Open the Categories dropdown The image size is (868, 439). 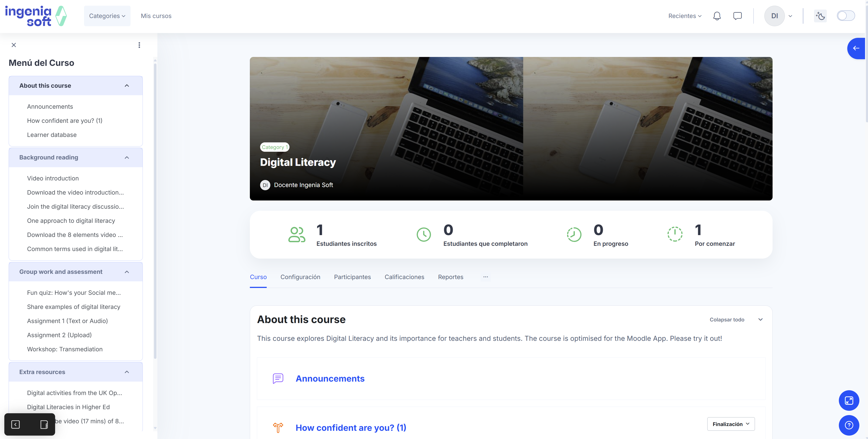[107, 16]
